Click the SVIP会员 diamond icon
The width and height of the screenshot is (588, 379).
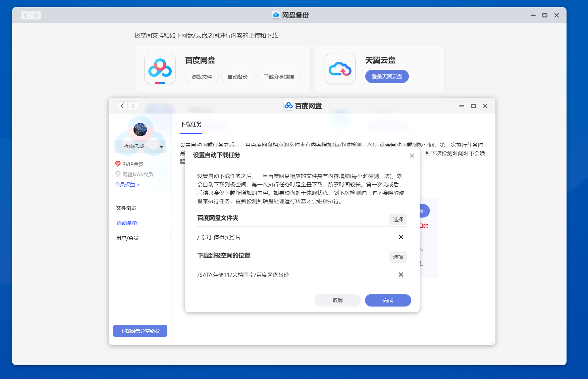tap(118, 164)
